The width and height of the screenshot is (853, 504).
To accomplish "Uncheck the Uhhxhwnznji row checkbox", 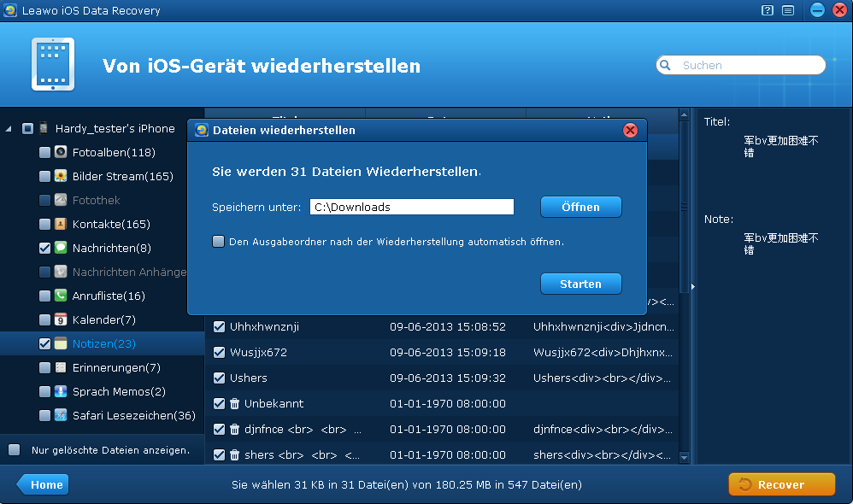I will click(220, 327).
